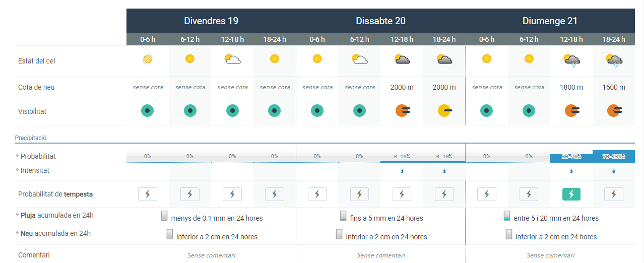Click the Estat del cel row label
644x263 pixels.
(x=37, y=61)
